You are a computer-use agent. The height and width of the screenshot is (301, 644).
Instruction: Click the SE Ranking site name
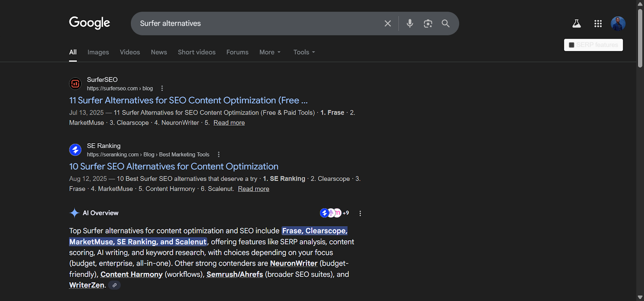(x=104, y=146)
